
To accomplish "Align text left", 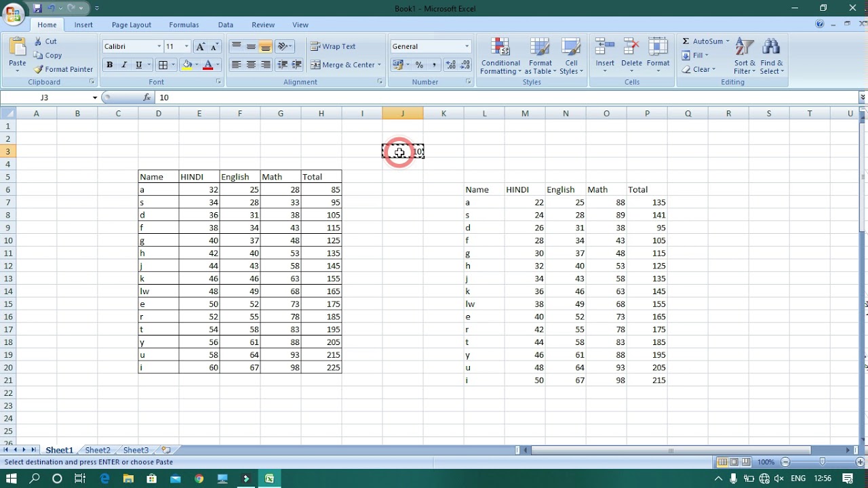I will click(x=236, y=65).
